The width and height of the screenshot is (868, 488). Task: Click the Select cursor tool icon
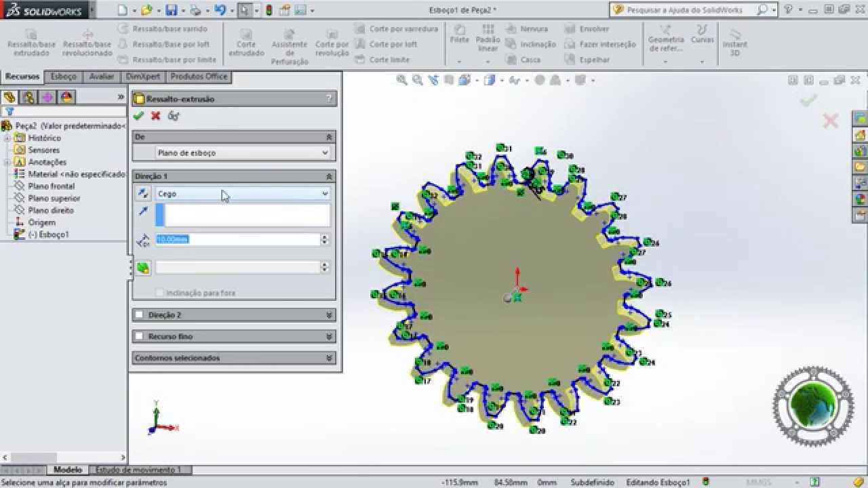coord(244,10)
